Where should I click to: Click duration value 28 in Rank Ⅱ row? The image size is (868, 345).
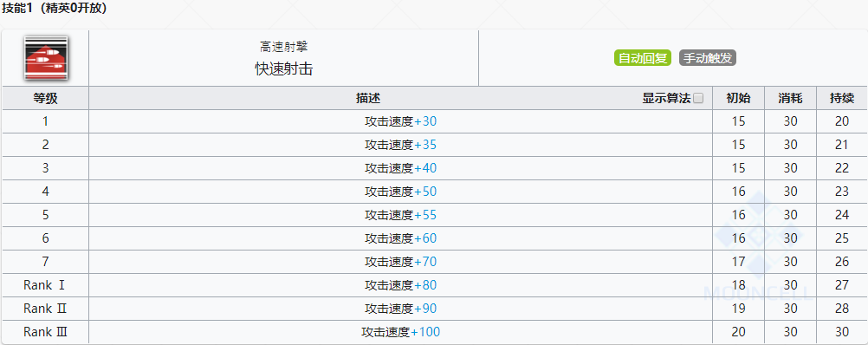pos(842,309)
